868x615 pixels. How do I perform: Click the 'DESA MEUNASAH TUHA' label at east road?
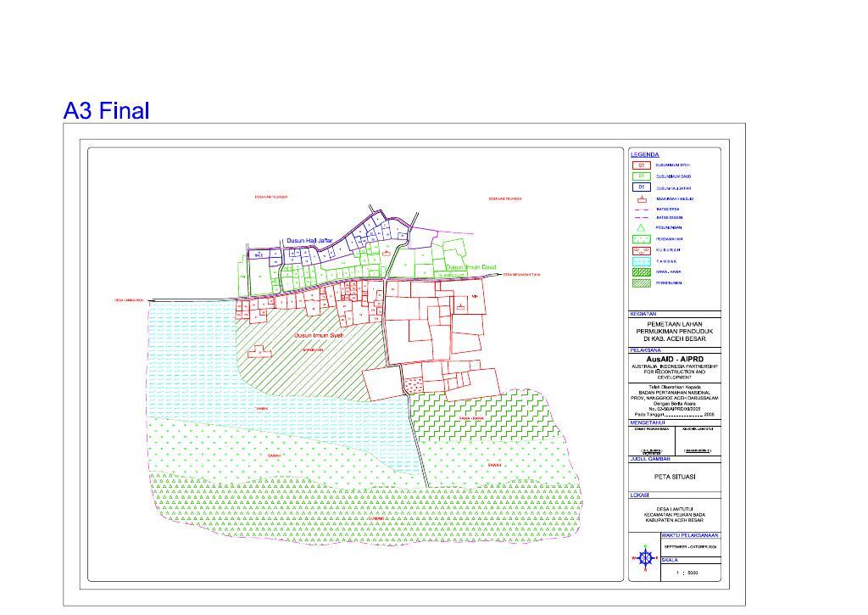coord(521,274)
